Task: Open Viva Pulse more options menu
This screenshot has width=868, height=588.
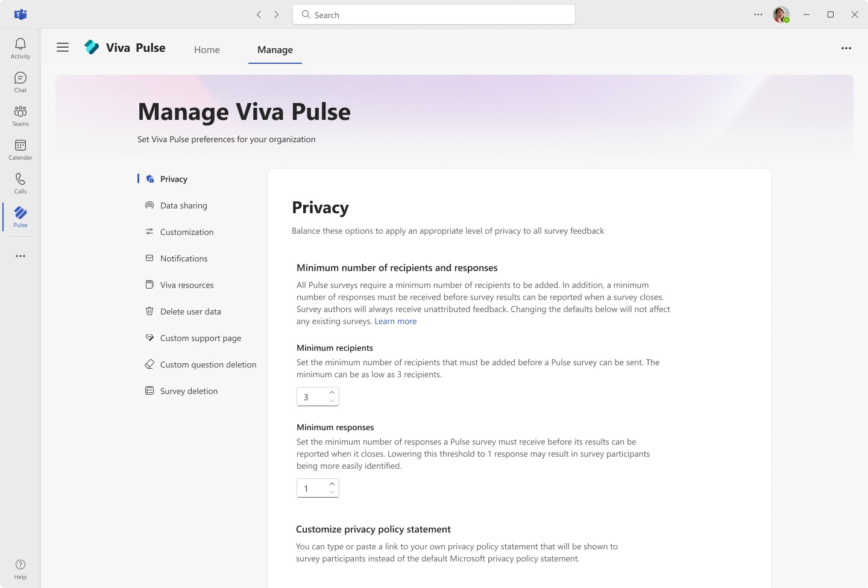Action: (846, 48)
